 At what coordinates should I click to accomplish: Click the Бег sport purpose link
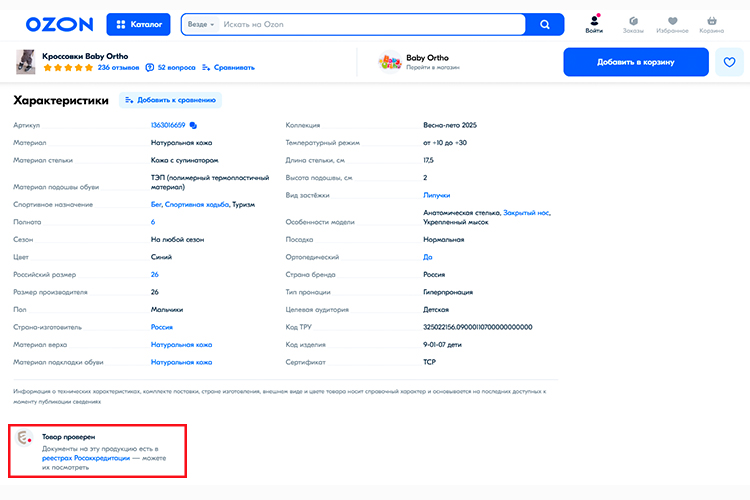pyautogui.click(x=156, y=204)
